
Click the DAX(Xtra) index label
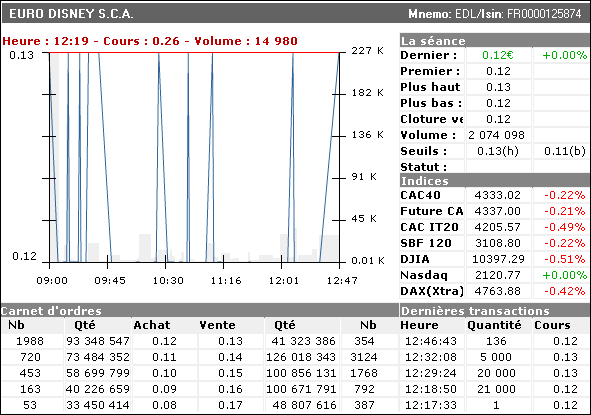[x=432, y=291]
